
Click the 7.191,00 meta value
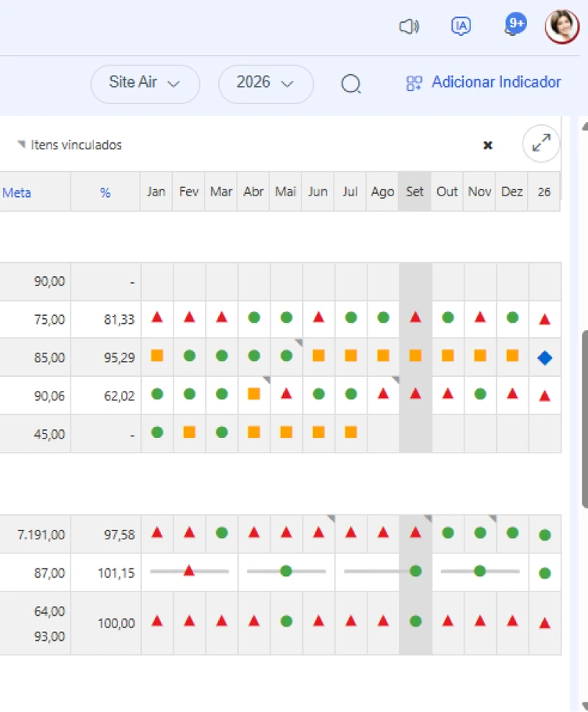click(41, 534)
